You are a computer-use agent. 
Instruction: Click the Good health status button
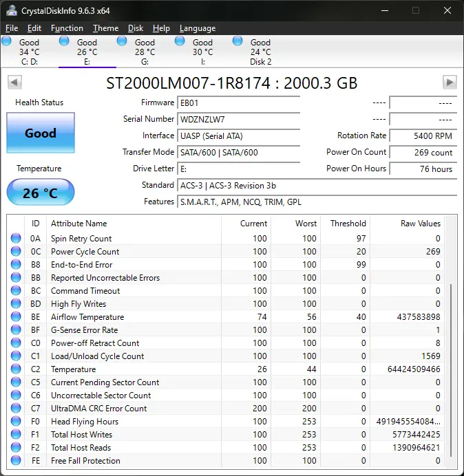pos(41,133)
